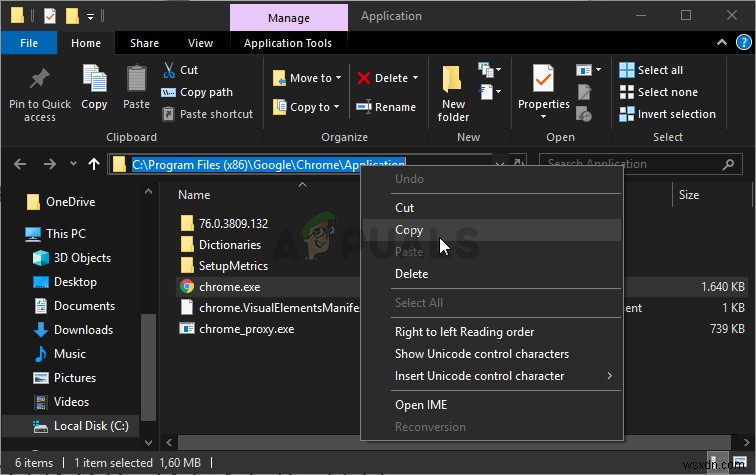Open the New item dropdown

[x=490, y=70]
